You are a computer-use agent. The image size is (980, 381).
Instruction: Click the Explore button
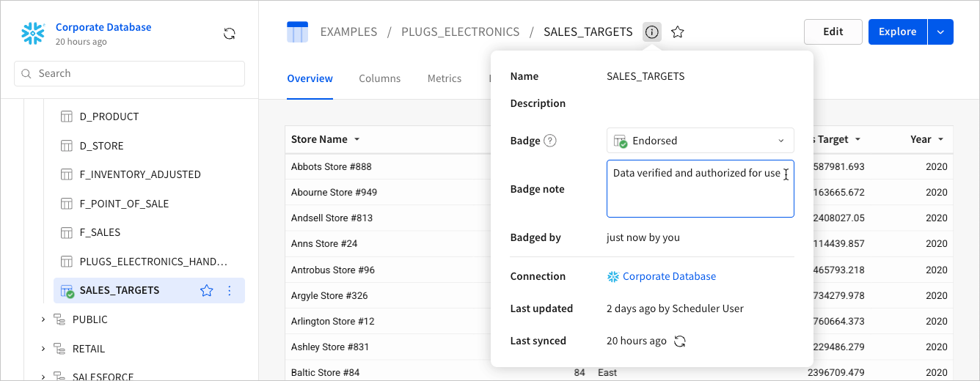[898, 32]
